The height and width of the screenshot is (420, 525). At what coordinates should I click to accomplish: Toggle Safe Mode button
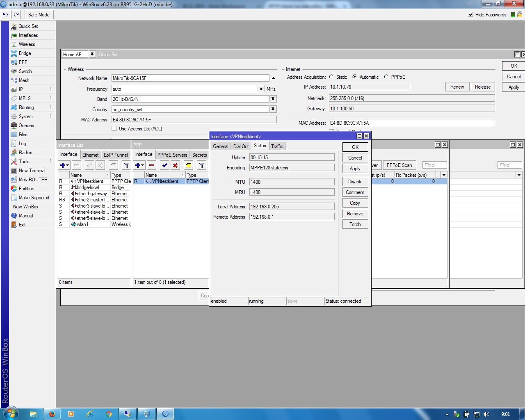pyautogui.click(x=39, y=14)
